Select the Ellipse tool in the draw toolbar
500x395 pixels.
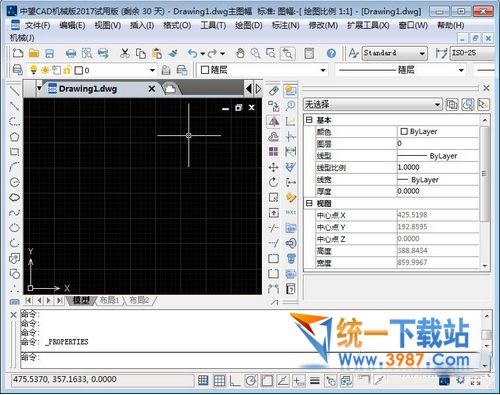[x=14, y=228]
